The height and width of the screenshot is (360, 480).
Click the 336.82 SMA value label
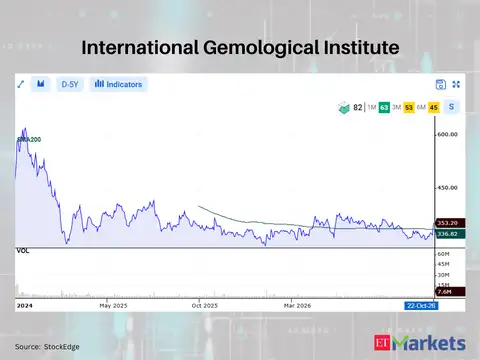(x=450, y=234)
